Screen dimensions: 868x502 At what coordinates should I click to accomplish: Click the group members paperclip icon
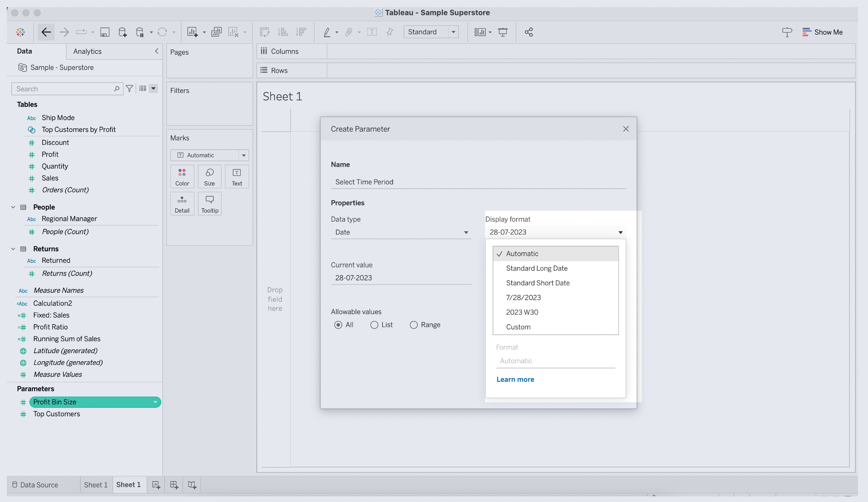tap(349, 32)
